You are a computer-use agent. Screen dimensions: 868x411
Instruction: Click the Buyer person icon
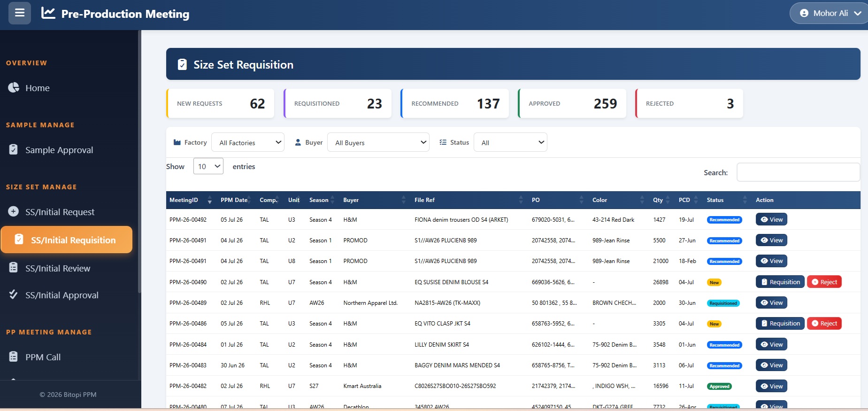tap(298, 142)
